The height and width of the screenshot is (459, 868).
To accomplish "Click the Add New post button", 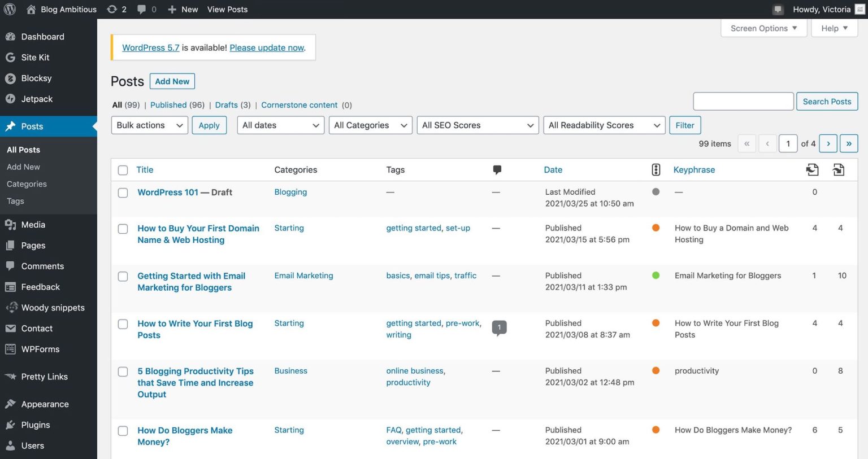I will coord(172,81).
